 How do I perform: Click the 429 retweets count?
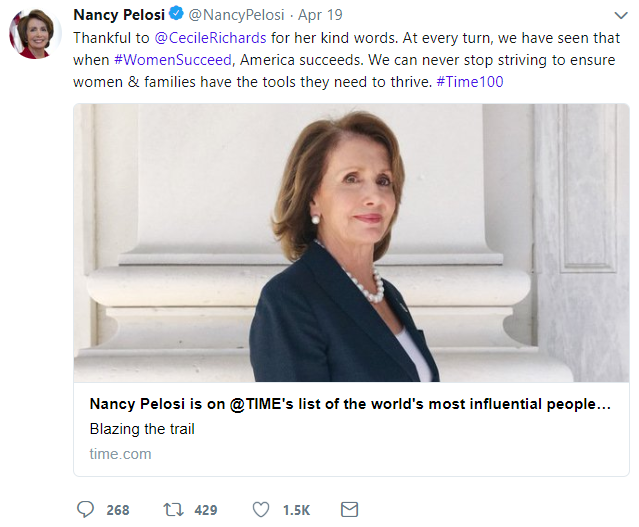point(205,510)
